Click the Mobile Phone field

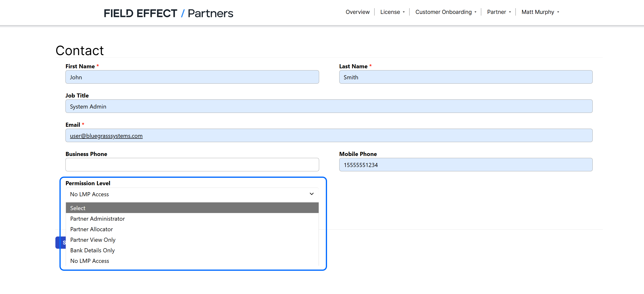tap(466, 165)
